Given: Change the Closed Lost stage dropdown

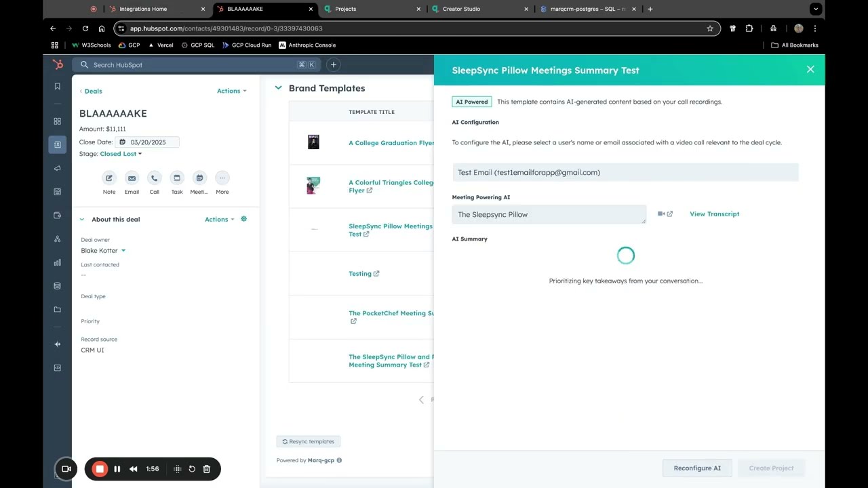Looking at the screenshot, I should (x=121, y=154).
